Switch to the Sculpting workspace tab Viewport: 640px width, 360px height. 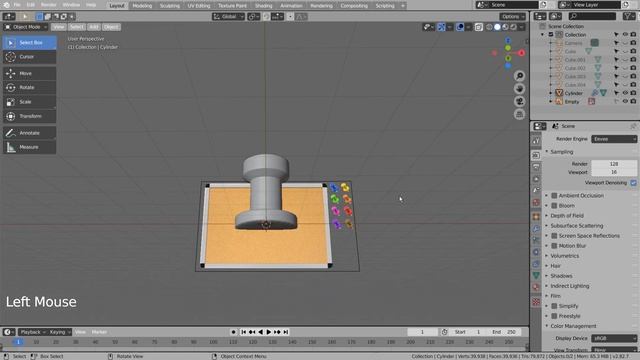point(169,6)
